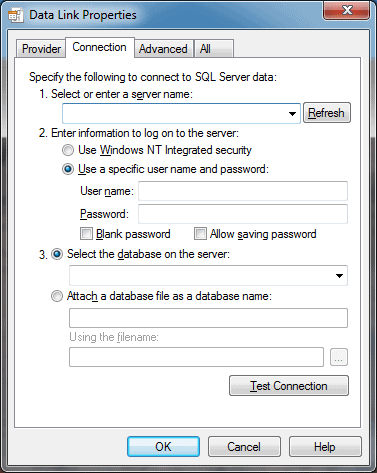Expand the server name dropdown arrow
The width and height of the screenshot is (377, 473).
(x=292, y=114)
